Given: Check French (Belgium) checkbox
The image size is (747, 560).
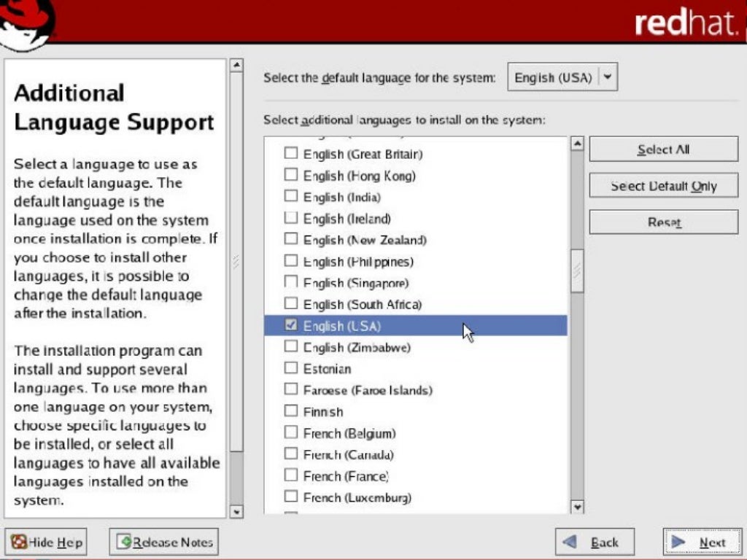Looking at the screenshot, I should coord(290,432).
